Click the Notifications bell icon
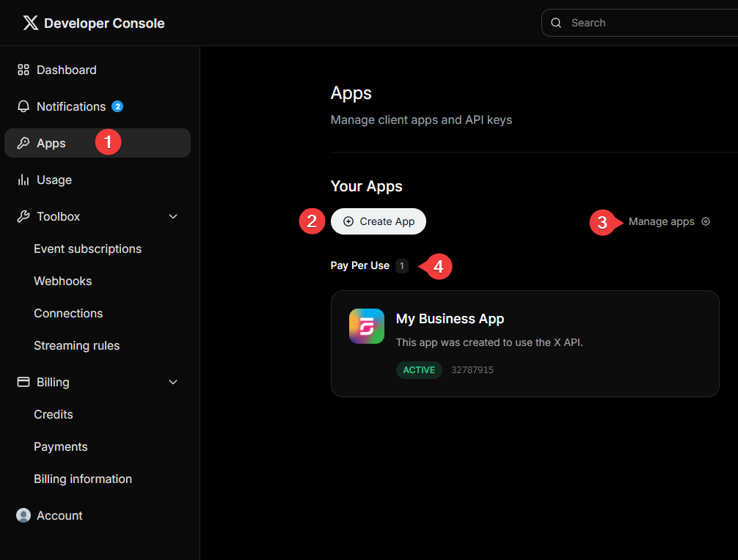Viewport: 738px width, 560px height. pyautogui.click(x=23, y=106)
